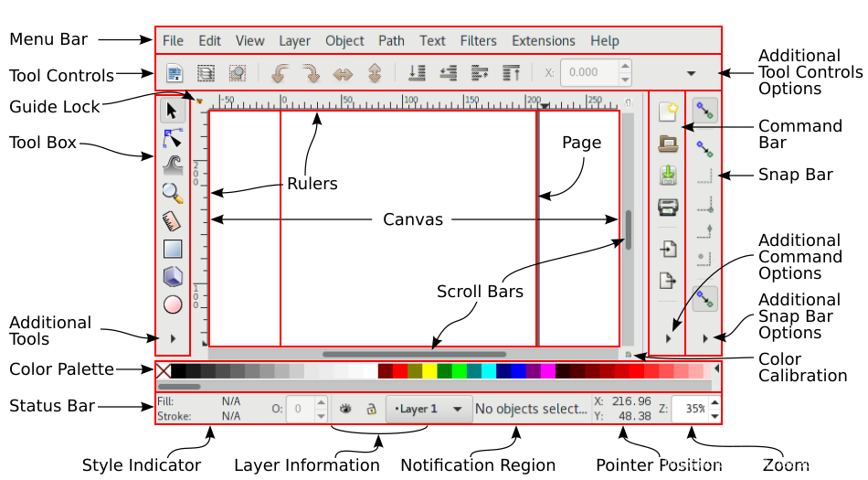Decrease zoom percentage stepper
Screen dimensions: 868x480
pos(715,416)
